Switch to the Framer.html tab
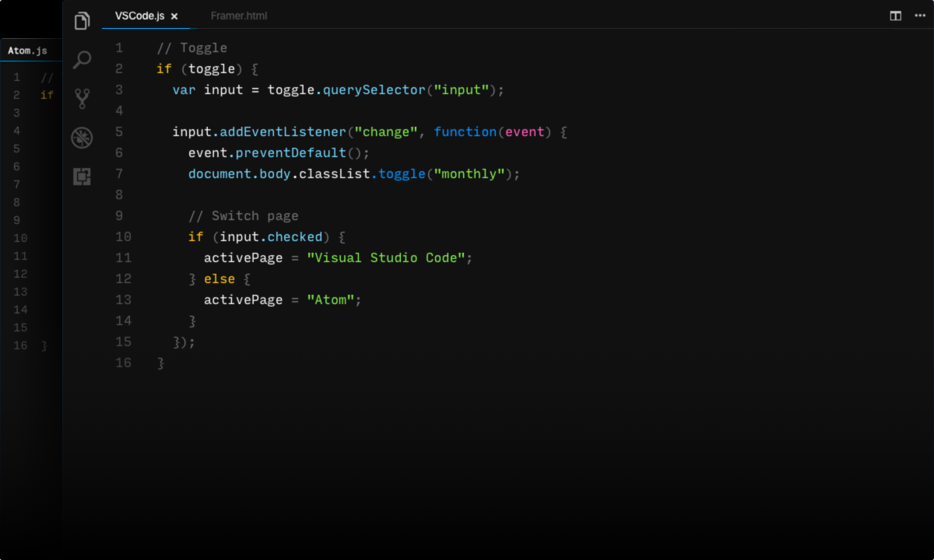The height and width of the screenshot is (560, 934). point(239,16)
